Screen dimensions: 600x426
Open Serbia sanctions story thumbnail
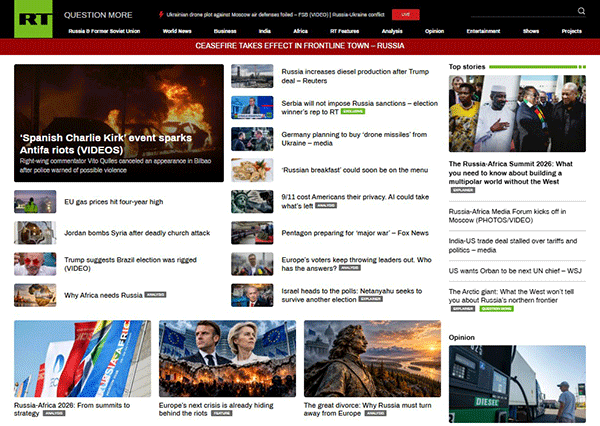pyautogui.click(x=252, y=108)
